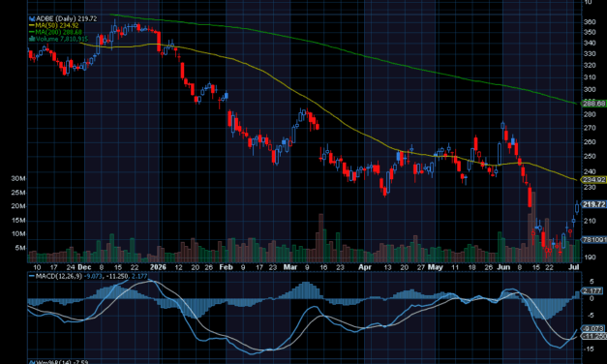This screenshot has height=364, width=607.
Task: Select the 'ADBE (Daily) 219.72' legend label
Action: (67, 18)
